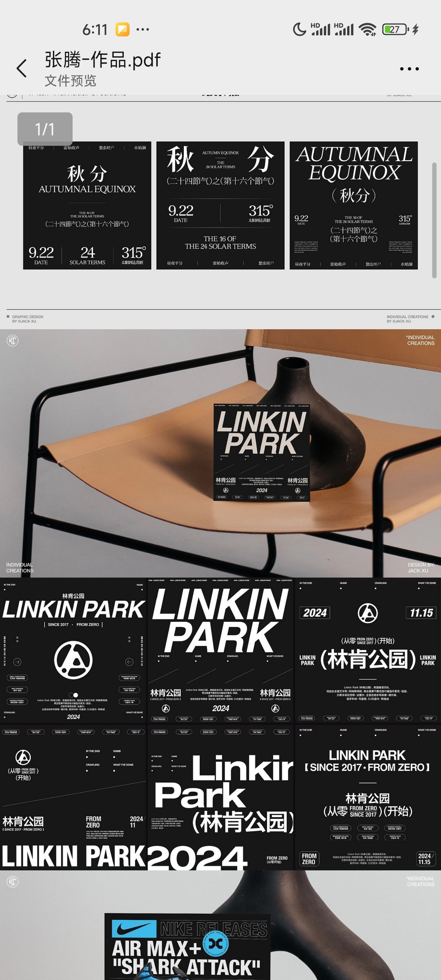Viewport: 441px width, 980px height.
Task: Tap the 1/1 page indicator badge
Action: (45, 129)
